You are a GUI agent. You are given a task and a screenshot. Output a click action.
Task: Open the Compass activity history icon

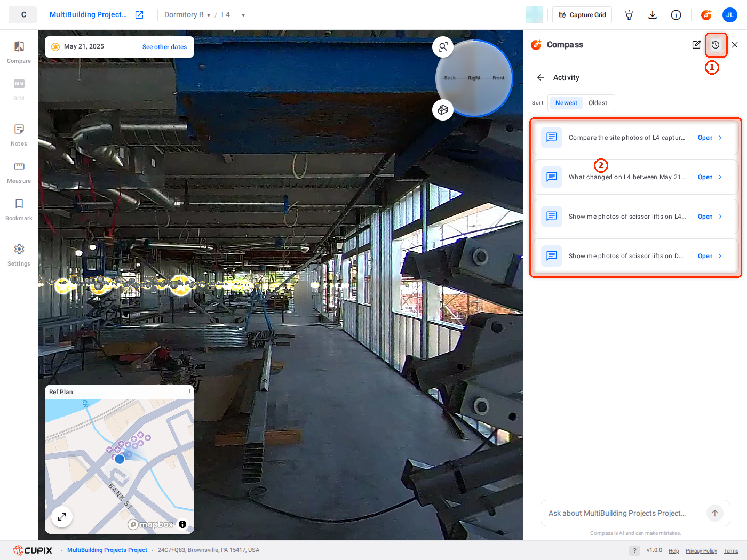[x=716, y=45]
